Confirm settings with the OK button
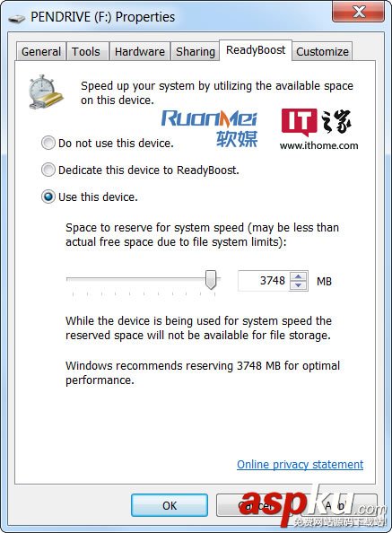This screenshot has width=392, height=533. coord(170,505)
